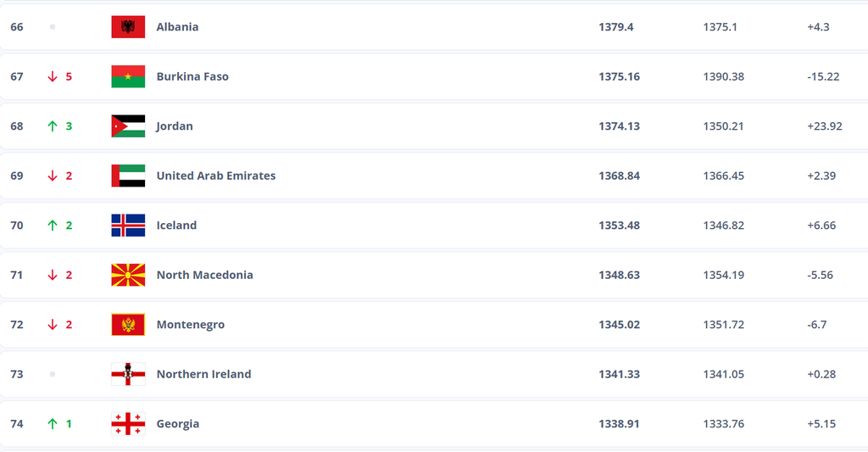Click Burkina Faso's red down arrow
868x452 pixels.
click(x=53, y=76)
